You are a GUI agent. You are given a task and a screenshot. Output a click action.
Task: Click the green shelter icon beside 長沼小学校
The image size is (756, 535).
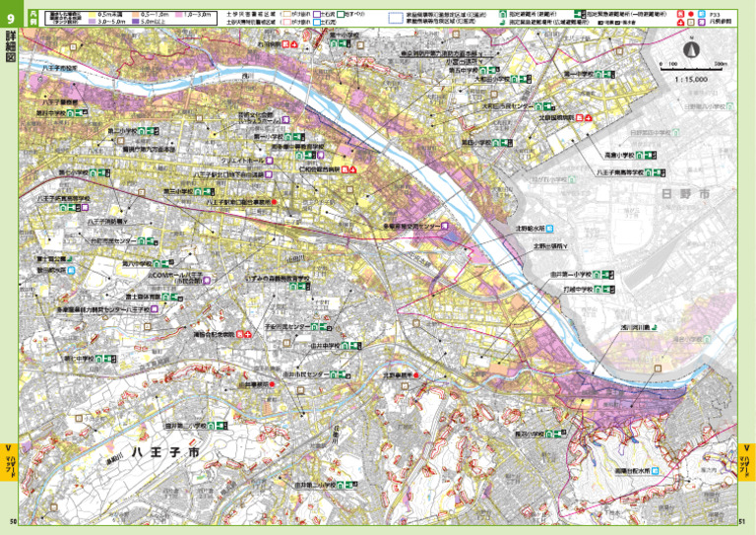click(x=549, y=434)
